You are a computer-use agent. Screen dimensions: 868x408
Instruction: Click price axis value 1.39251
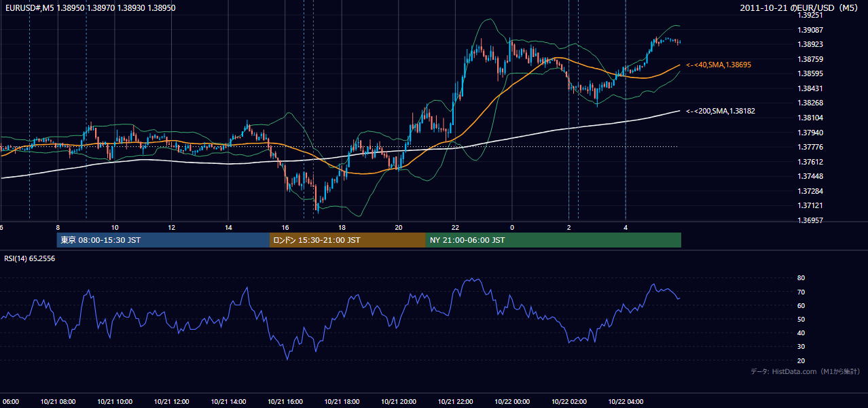[810, 14]
